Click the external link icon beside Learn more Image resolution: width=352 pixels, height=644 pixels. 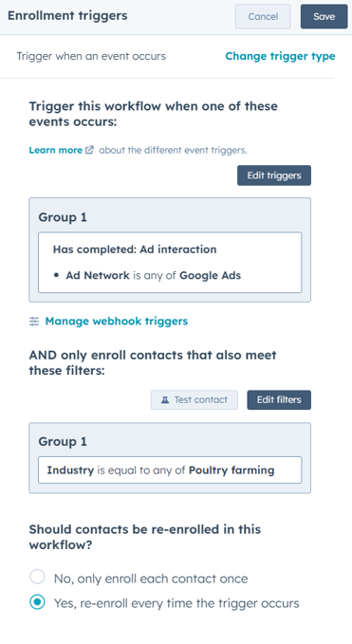coord(89,150)
